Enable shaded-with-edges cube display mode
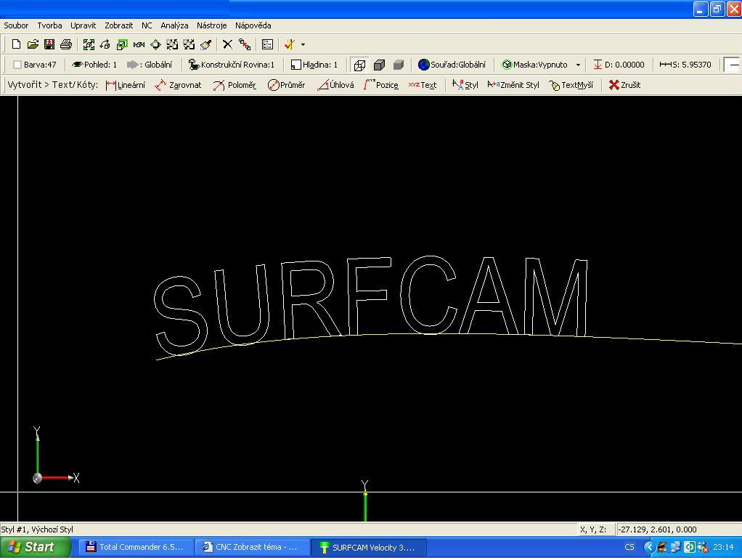This screenshot has width=742, height=560. coord(379,65)
